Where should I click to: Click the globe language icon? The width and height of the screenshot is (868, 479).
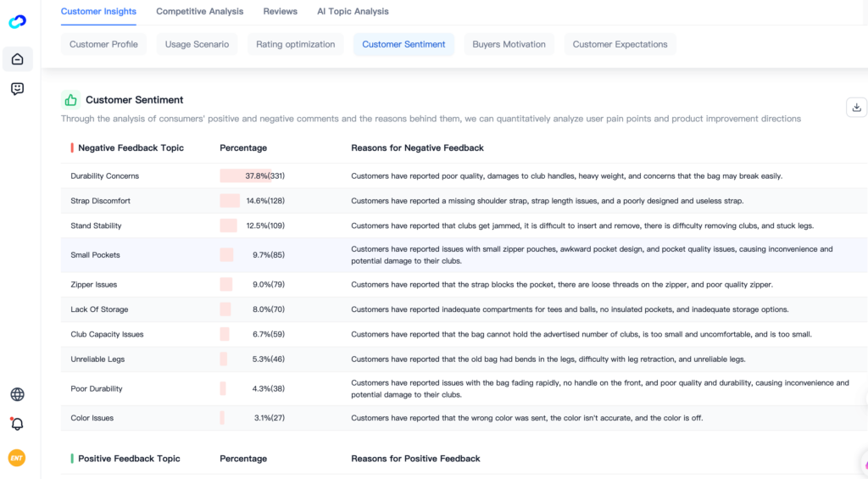(x=17, y=394)
